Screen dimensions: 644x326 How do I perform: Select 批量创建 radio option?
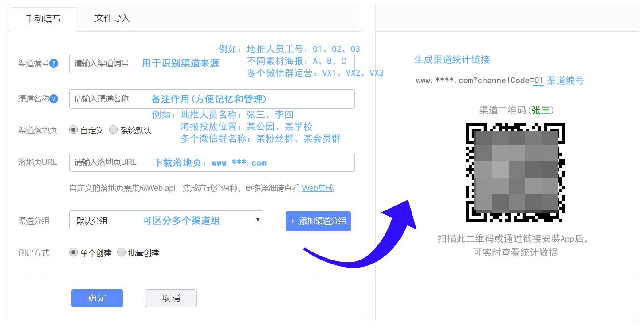point(121,253)
